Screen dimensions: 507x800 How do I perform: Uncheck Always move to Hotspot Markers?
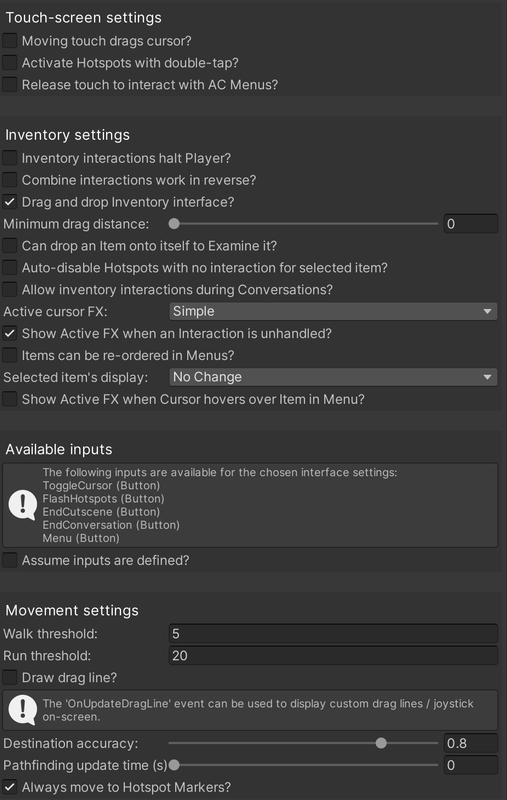(10, 787)
